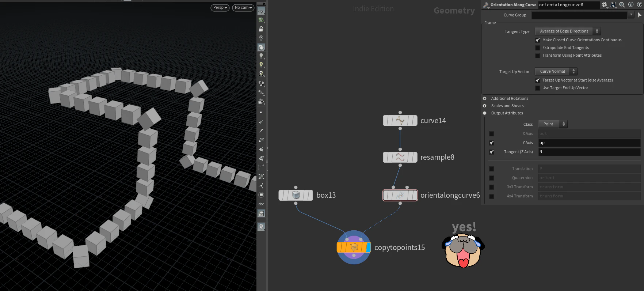Select the box13 node
The height and width of the screenshot is (291, 644).
tap(296, 195)
